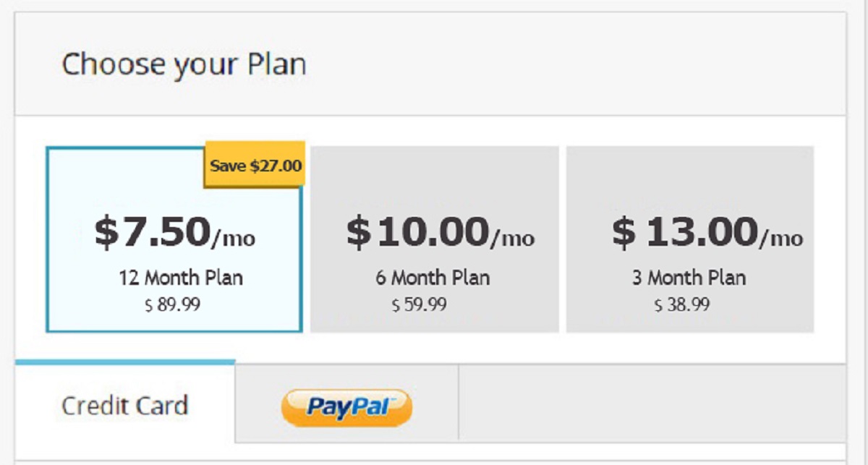Click the "Choose your Plan" heading
Screen dimensions: 868x465
coord(184,64)
